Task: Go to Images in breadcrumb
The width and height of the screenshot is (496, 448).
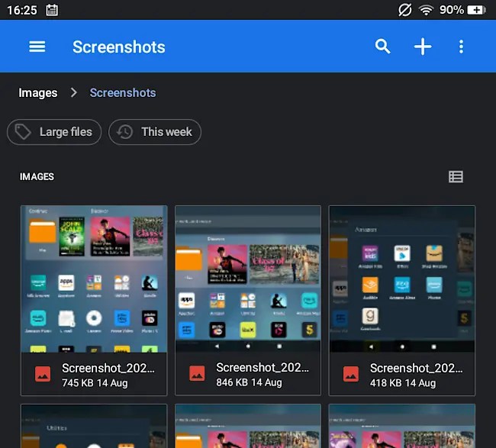Action: [38, 92]
